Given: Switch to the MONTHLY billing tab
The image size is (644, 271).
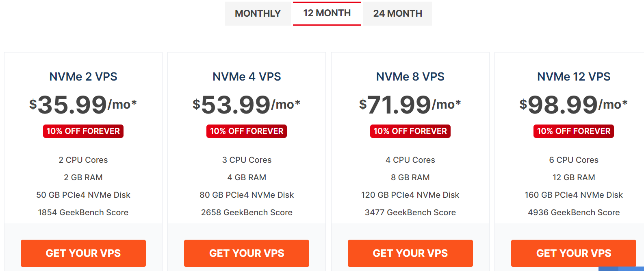Looking at the screenshot, I should coord(258,13).
